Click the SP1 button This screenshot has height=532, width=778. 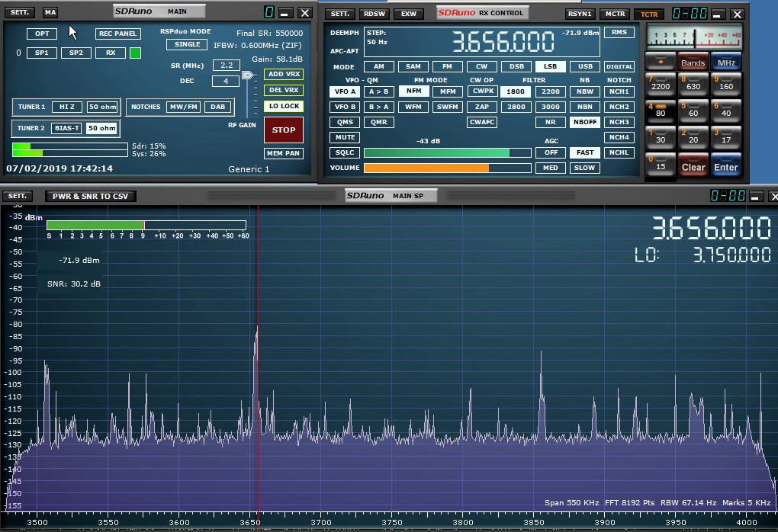(42, 53)
